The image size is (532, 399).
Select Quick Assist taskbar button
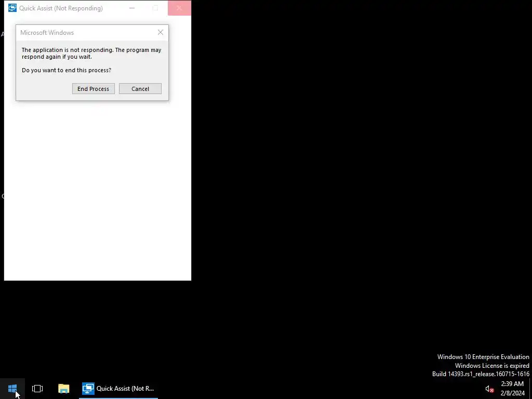pyautogui.click(x=118, y=389)
